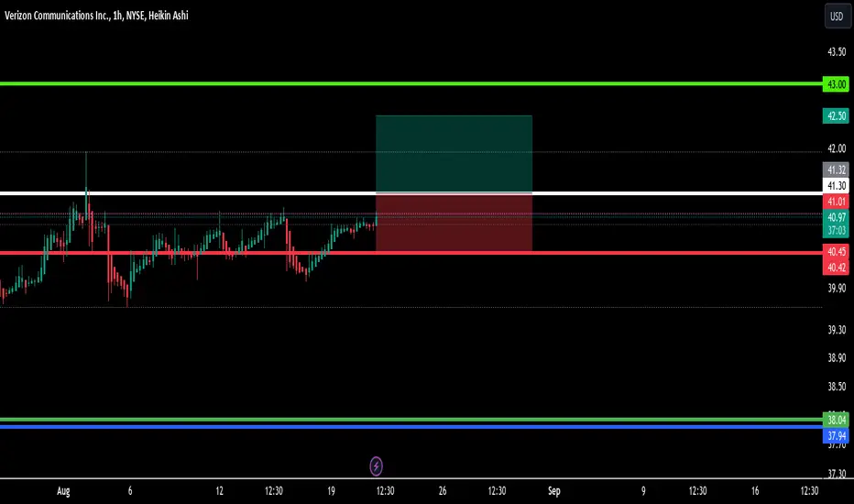Click the green 40.97 current price label

point(836,217)
